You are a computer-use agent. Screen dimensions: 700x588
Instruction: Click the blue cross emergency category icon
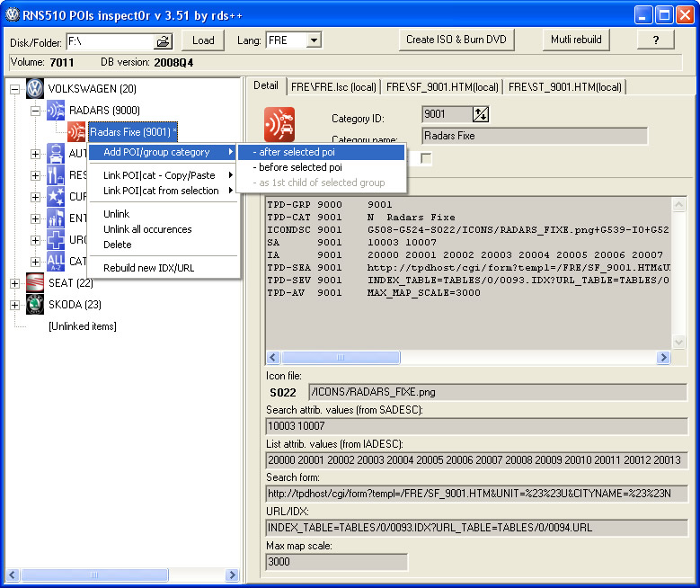click(x=56, y=240)
